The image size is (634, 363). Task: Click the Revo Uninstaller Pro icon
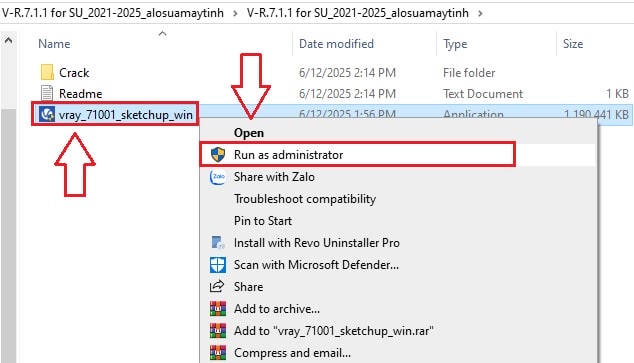tap(218, 243)
